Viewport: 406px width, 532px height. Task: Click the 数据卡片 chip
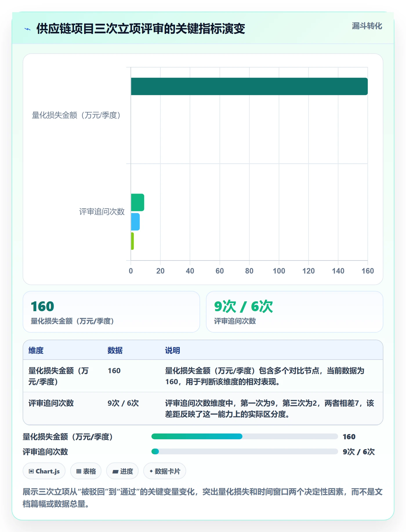[165, 471]
